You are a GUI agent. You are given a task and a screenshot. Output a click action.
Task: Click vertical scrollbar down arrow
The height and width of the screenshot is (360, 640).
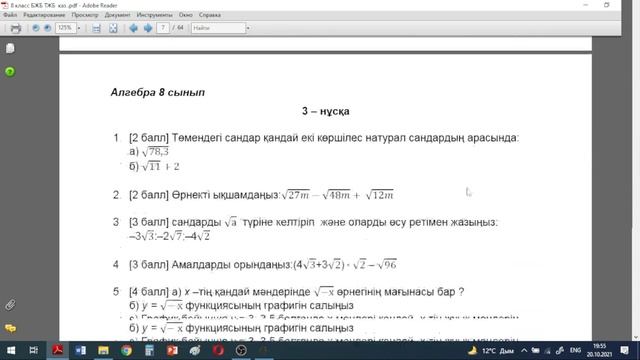(636, 337)
